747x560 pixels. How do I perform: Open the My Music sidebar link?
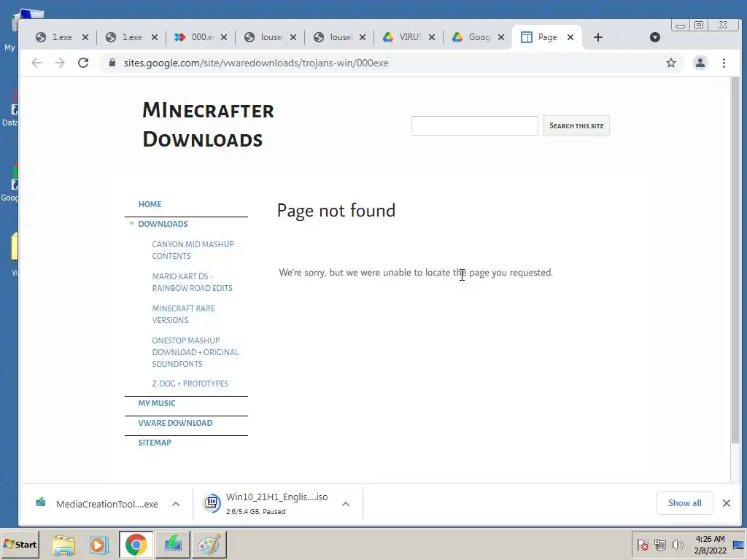157,403
